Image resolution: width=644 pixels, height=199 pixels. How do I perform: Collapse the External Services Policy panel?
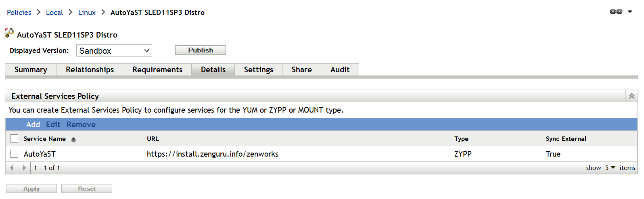coord(631,96)
